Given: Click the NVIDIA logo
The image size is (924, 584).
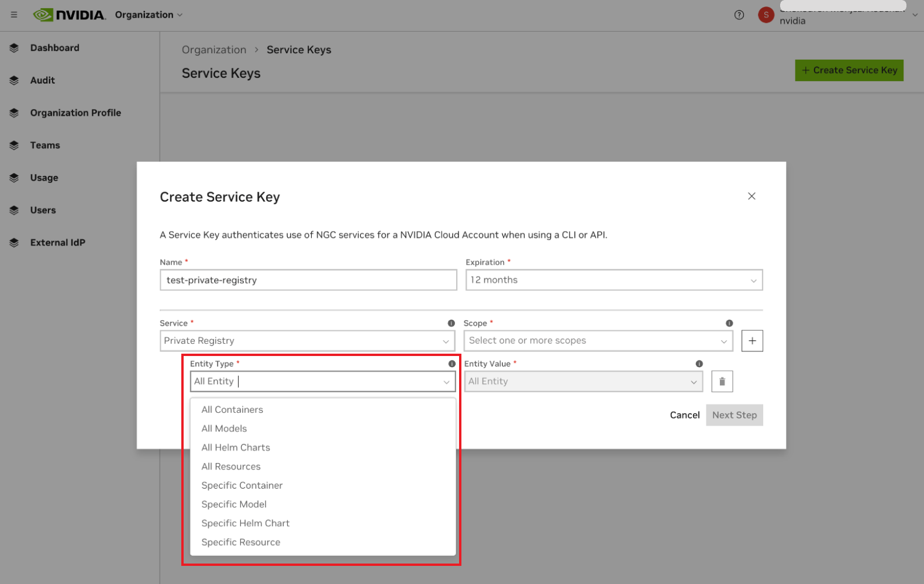Looking at the screenshot, I should (70, 15).
